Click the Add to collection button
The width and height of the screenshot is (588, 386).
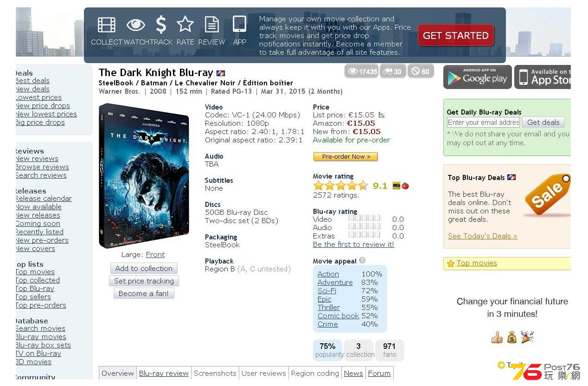coord(144,268)
